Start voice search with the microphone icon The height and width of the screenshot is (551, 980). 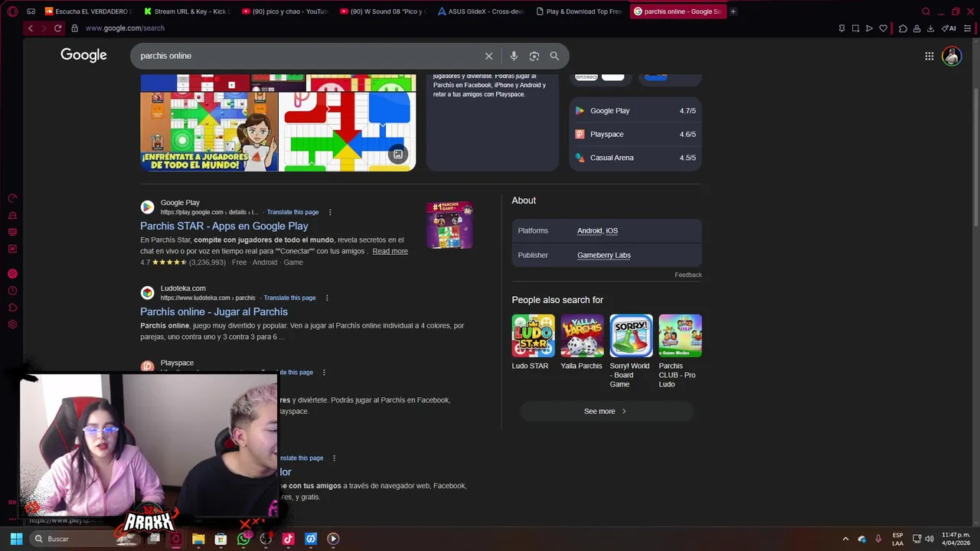(x=514, y=56)
